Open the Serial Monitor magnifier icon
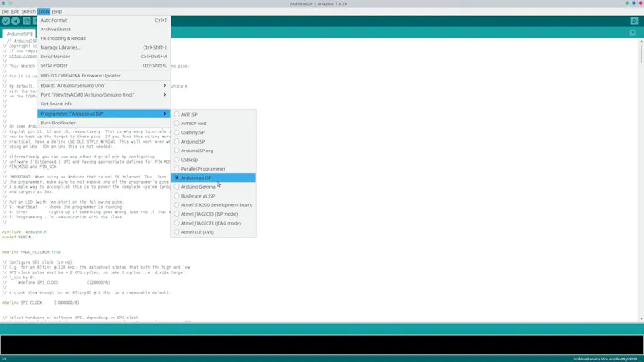Image resolution: width=644 pixels, height=362 pixels. (634, 21)
